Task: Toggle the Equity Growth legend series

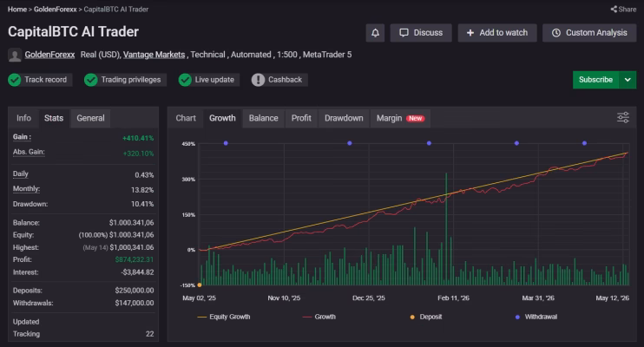Action: (224, 317)
